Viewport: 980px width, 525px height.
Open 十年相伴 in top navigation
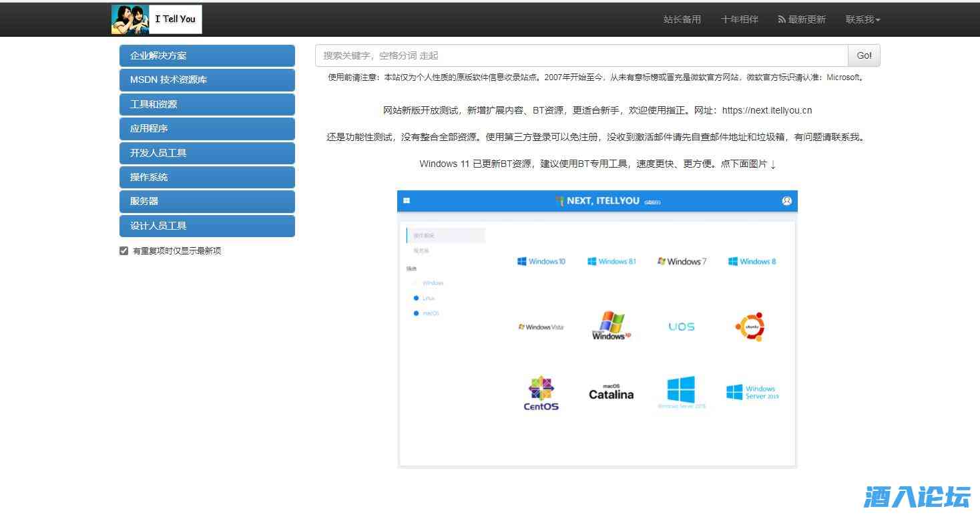tap(739, 19)
